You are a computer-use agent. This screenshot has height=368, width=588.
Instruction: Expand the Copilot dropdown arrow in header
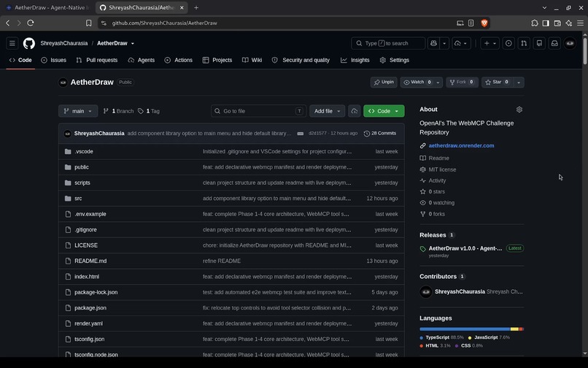point(444,43)
